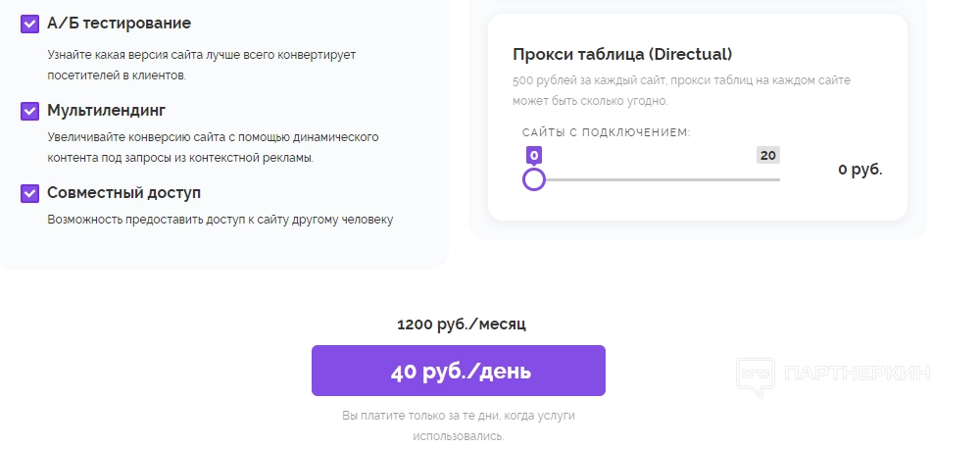This screenshot has width=980, height=449.
Task: Click the 0 руб. price value
Action: (x=860, y=170)
